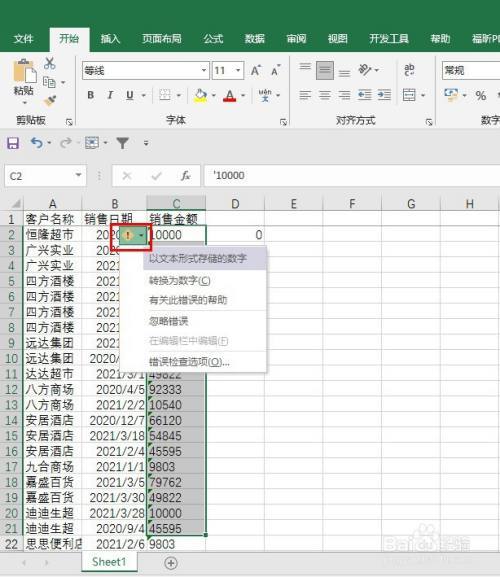Click the cell borders icon
The width and height of the screenshot is (500, 577).
(x=164, y=95)
